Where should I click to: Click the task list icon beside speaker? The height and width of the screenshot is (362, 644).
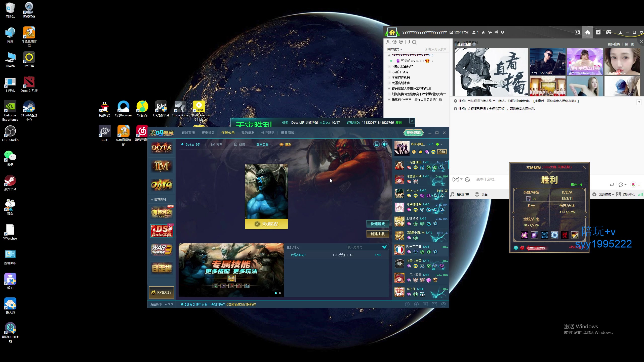pos(376,144)
